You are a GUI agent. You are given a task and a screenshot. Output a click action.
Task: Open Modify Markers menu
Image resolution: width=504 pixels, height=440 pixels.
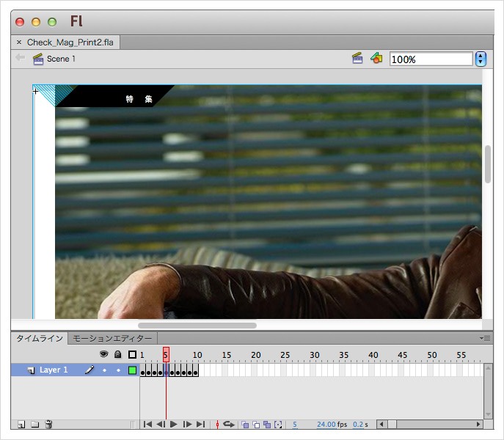click(x=278, y=425)
